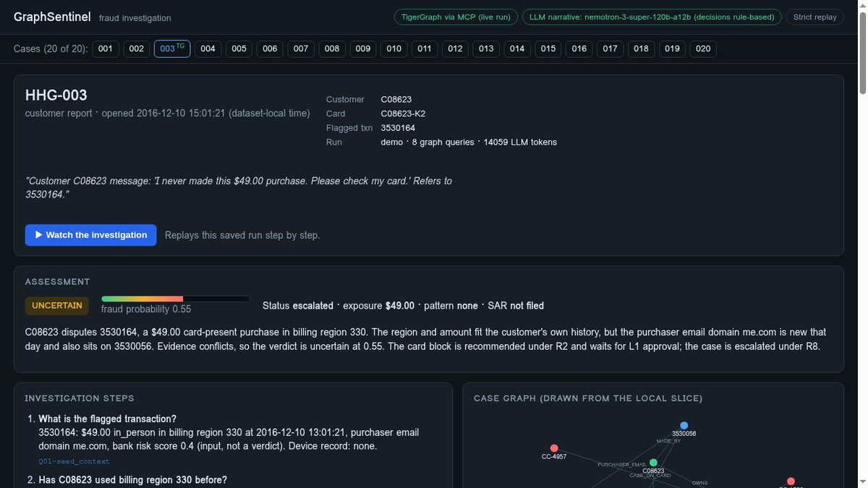Click the fraud probability bar
868x488 pixels.
176,299
